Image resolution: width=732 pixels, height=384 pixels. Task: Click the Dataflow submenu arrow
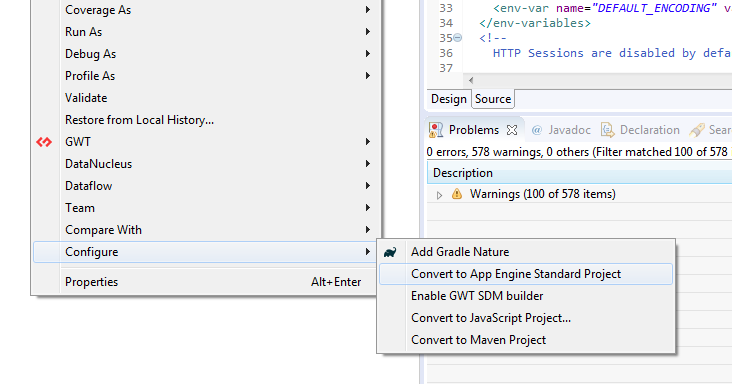pyautogui.click(x=368, y=186)
